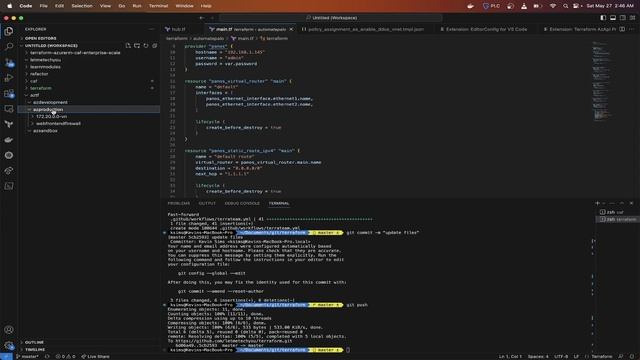Select the zsh terraform terminal session

tap(617, 220)
